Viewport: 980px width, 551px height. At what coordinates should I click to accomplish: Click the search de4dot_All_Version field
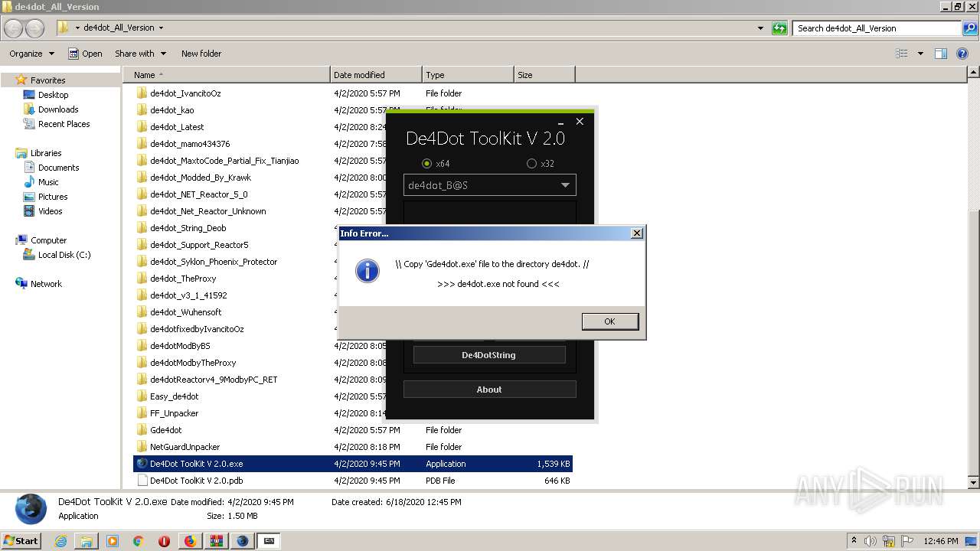[x=877, y=28]
